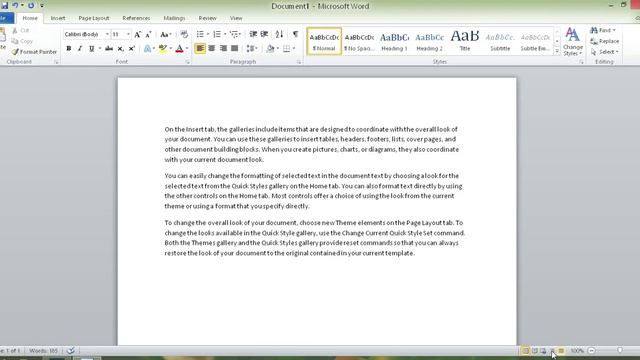The width and height of the screenshot is (640, 360).
Task: Switch to Full Screen Reading view
Action: pyautogui.click(x=534, y=351)
